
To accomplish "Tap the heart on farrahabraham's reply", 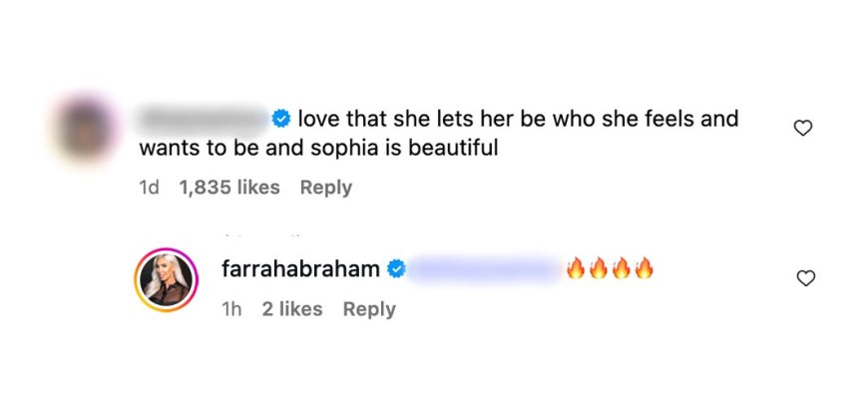I will [805, 278].
